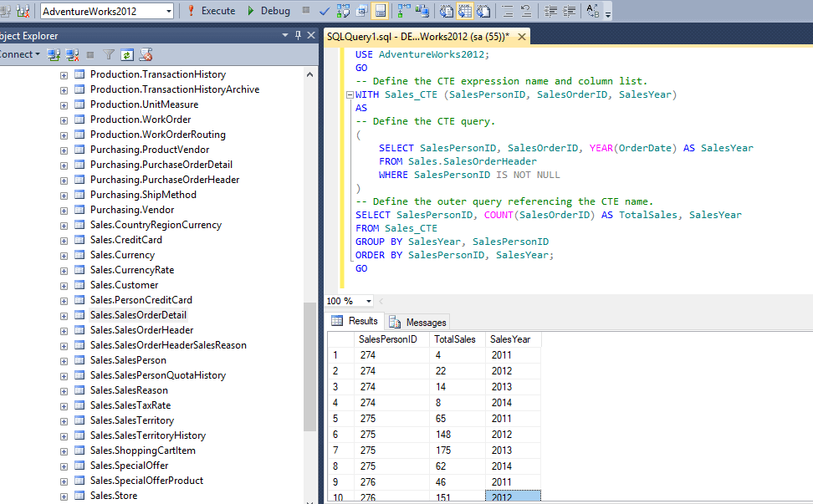Click the Specify Template Parameters icon
Screen dimensions: 813x504
click(x=592, y=11)
